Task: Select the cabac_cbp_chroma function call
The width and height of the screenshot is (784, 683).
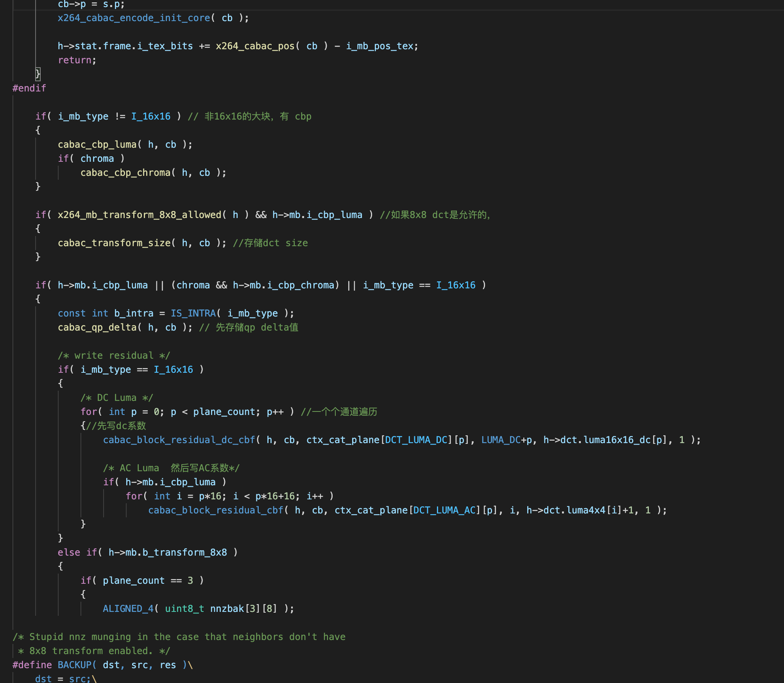Action: [125, 173]
